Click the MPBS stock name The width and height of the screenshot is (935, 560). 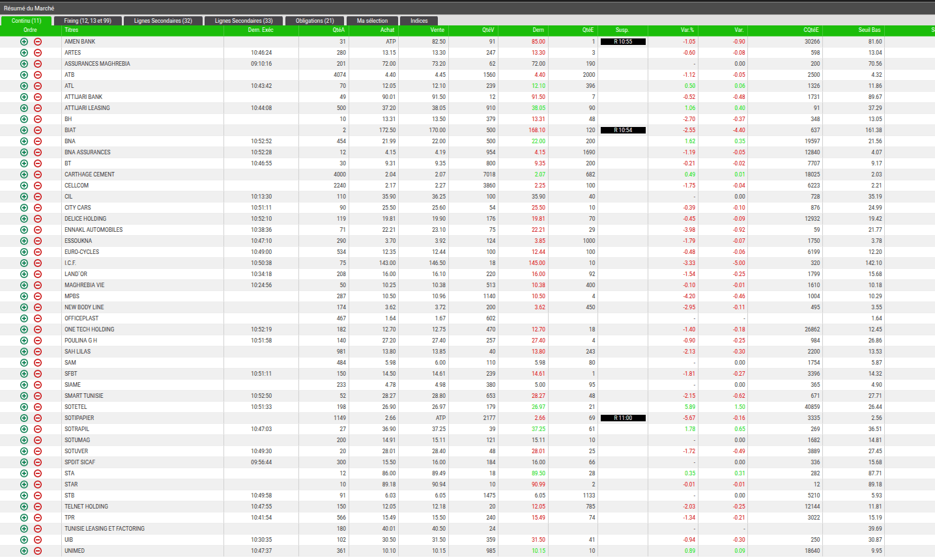tap(72, 296)
